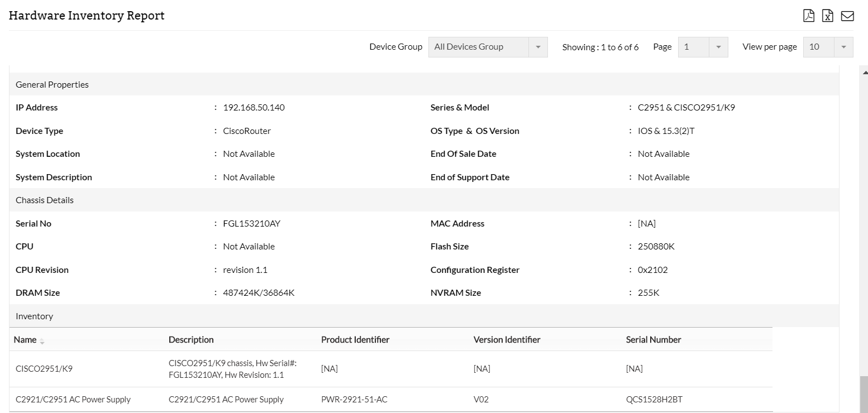Open the Page number selector

coord(718,47)
